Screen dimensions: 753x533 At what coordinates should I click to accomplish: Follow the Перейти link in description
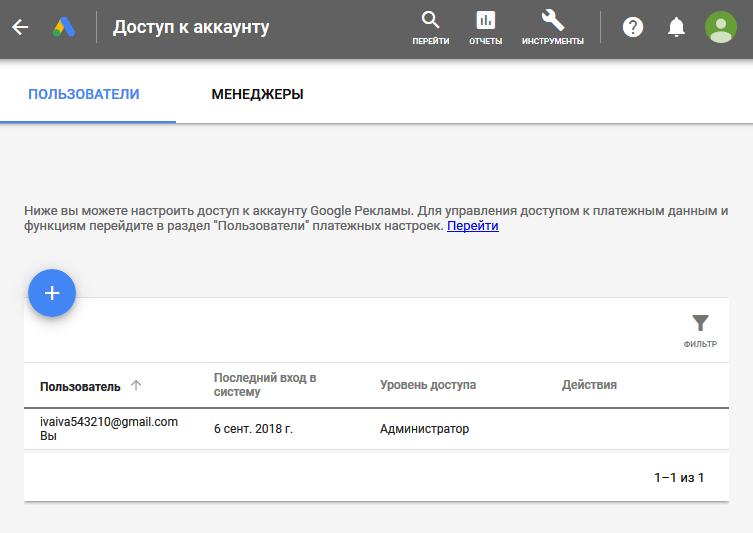tap(473, 226)
